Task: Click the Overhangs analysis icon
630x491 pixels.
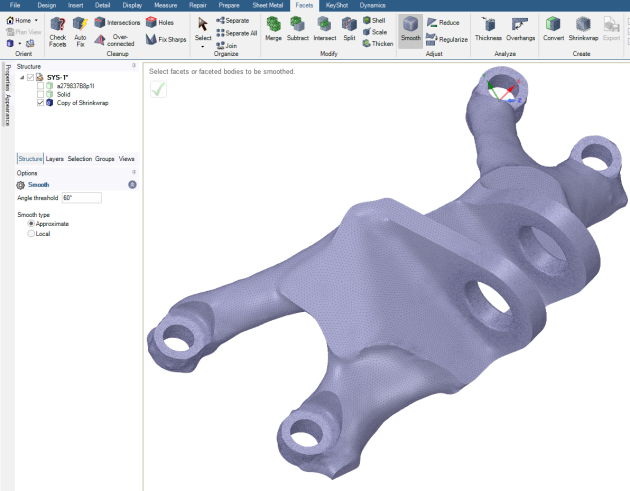Action: (520, 28)
